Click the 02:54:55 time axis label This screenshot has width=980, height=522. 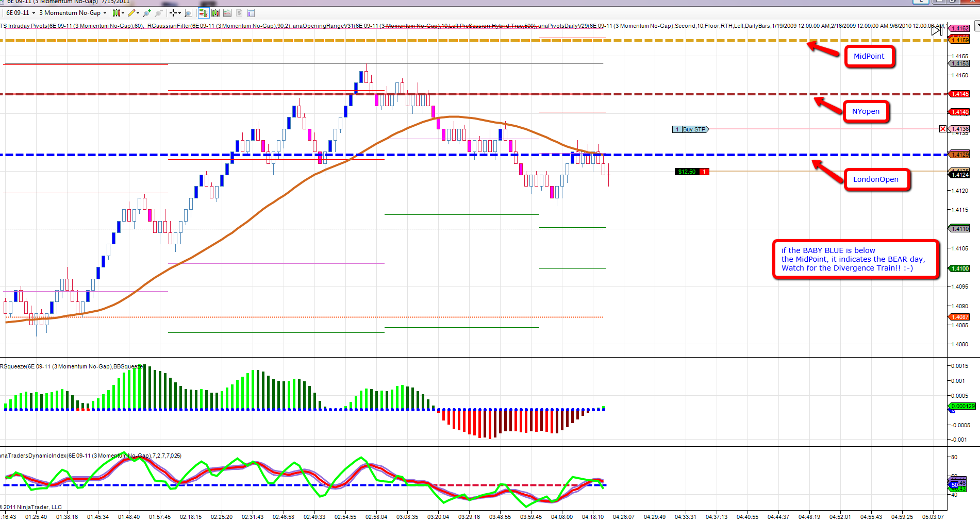pyautogui.click(x=345, y=517)
